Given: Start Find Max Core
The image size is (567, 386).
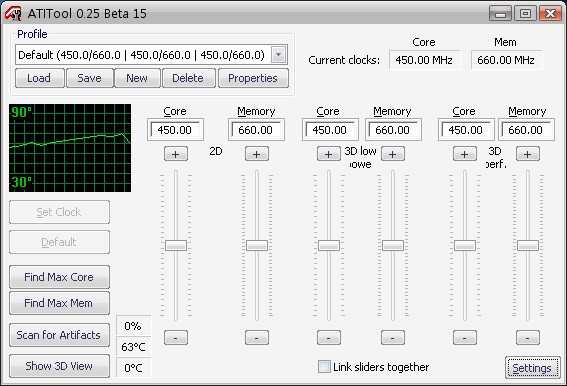Looking at the screenshot, I should click(59, 277).
